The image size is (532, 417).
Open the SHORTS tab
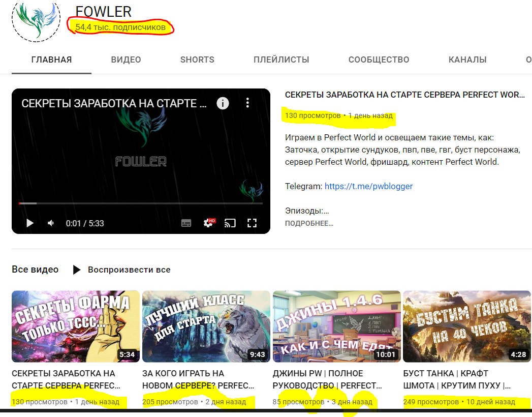point(197,59)
